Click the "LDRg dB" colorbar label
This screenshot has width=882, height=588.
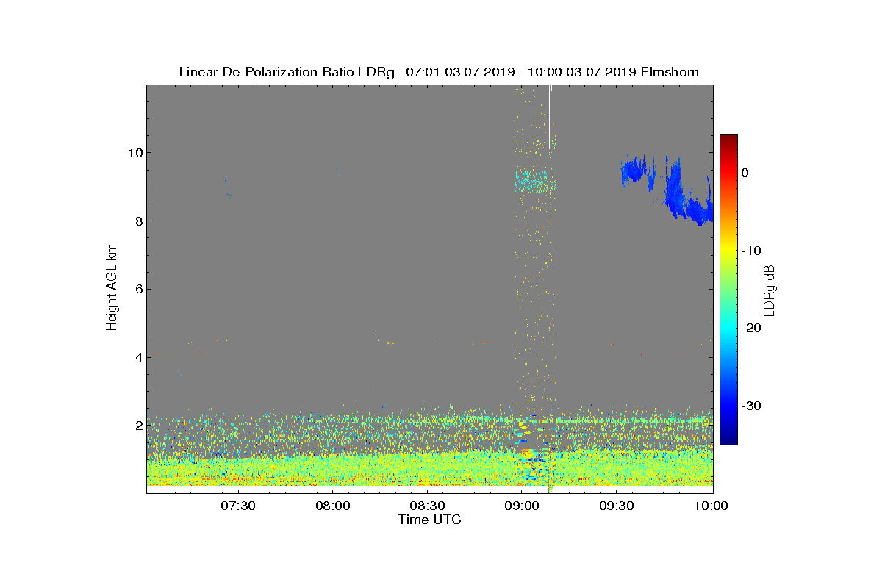[x=769, y=290]
